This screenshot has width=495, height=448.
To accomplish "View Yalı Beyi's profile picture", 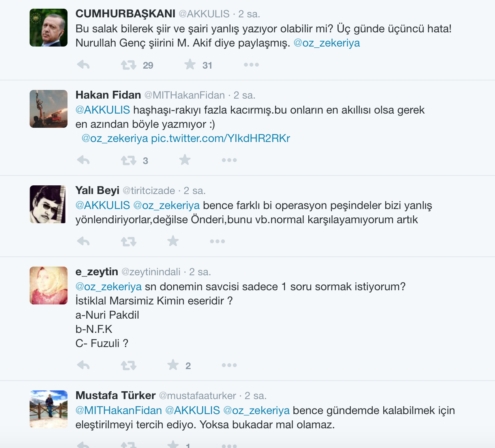I will coord(49,204).
